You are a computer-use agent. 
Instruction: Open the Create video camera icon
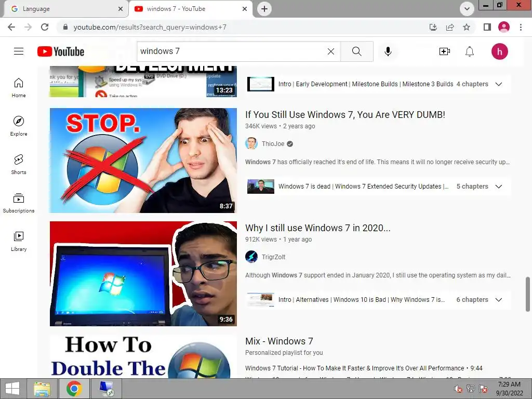(x=445, y=51)
